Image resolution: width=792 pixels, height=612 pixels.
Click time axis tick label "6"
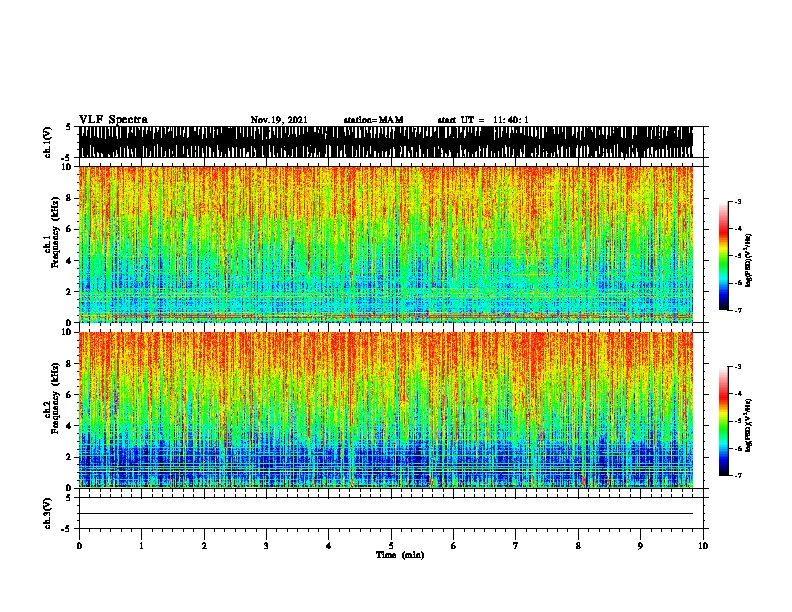click(454, 545)
